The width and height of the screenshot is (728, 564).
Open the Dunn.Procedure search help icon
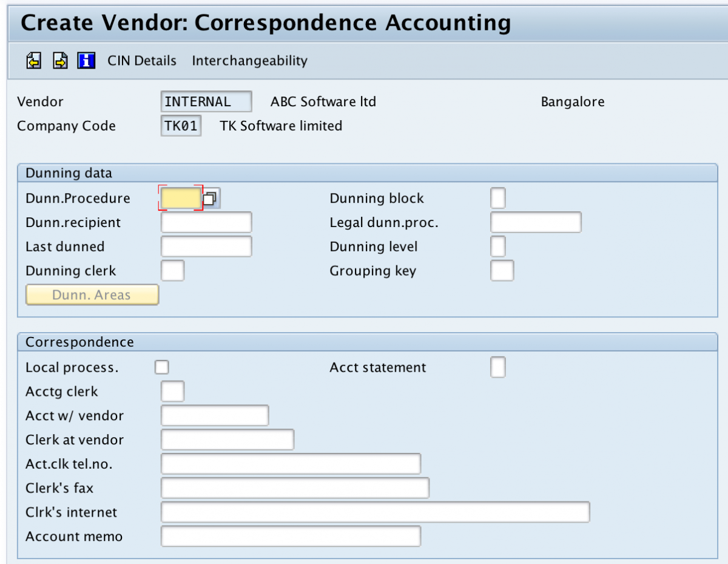click(x=211, y=199)
